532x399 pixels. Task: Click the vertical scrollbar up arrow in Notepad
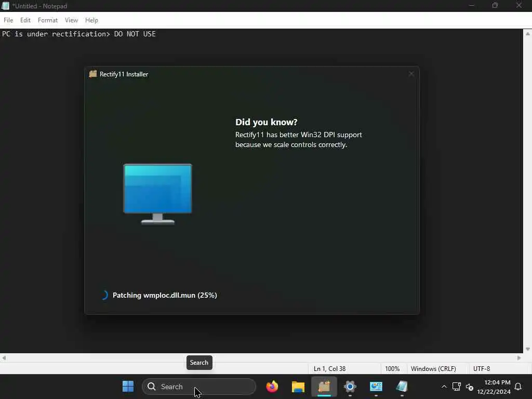(528, 33)
